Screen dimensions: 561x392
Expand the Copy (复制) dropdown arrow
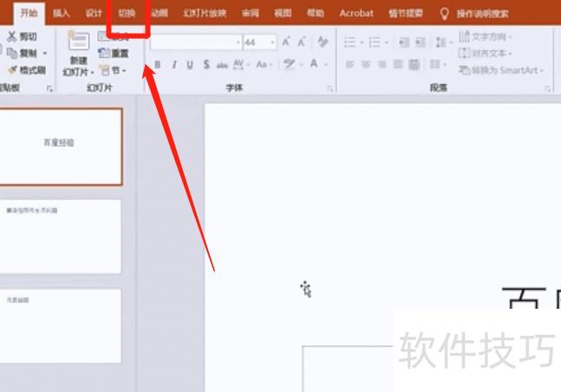click(x=45, y=54)
